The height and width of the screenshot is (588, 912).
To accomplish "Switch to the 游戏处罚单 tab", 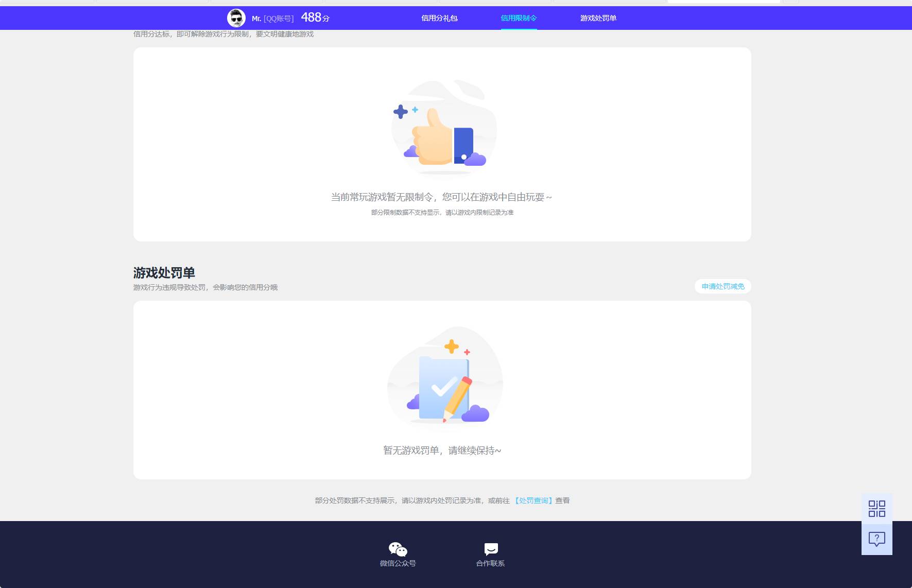I will (598, 18).
